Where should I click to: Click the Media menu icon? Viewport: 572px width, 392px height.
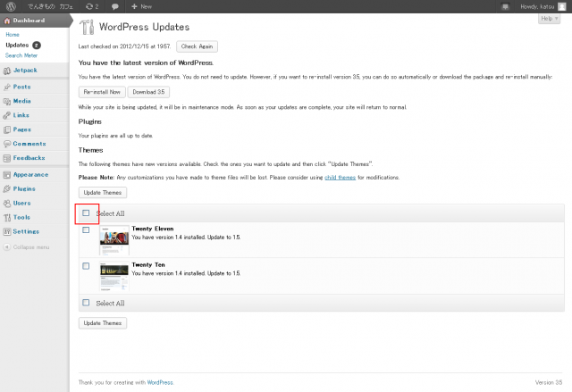pos(7,101)
